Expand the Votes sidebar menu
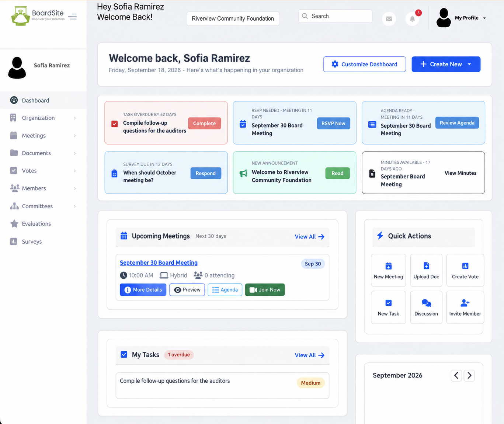504x424 pixels. (x=43, y=171)
